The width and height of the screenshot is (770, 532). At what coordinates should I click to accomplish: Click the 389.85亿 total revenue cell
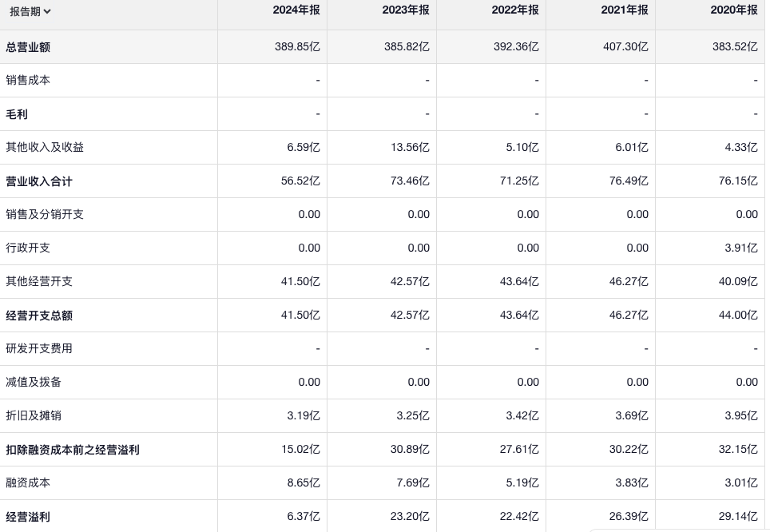point(297,47)
